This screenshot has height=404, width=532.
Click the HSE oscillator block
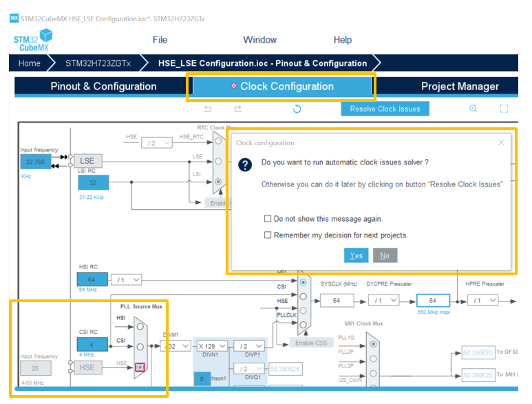pyautogui.click(x=87, y=368)
